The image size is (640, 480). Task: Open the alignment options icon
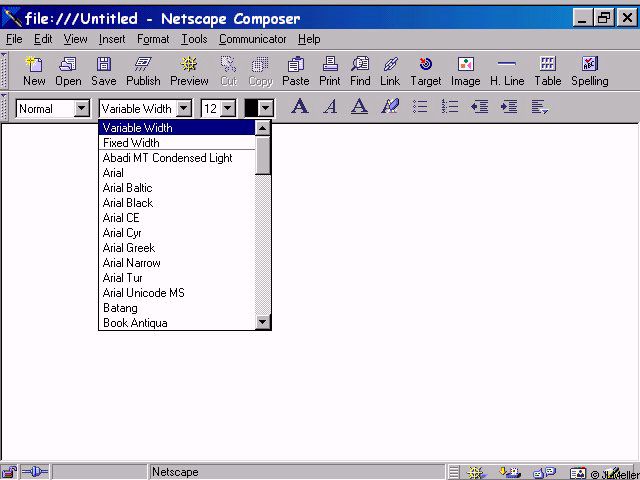[x=540, y=107]
